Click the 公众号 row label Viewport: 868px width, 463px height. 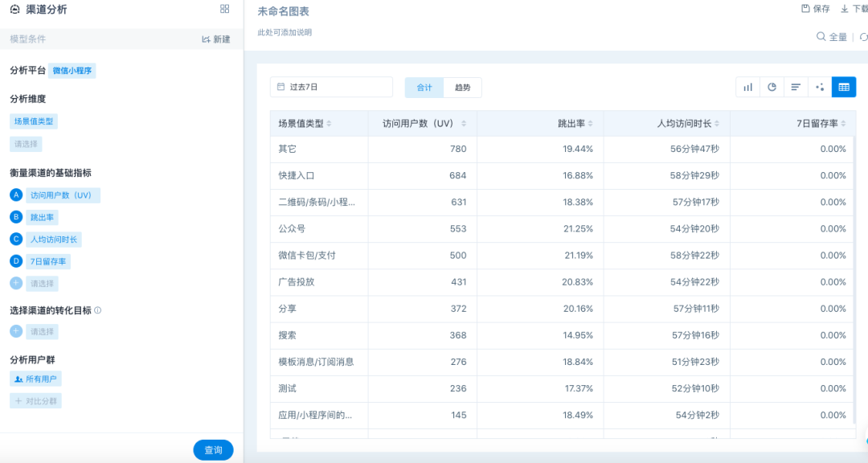[292, 229]
